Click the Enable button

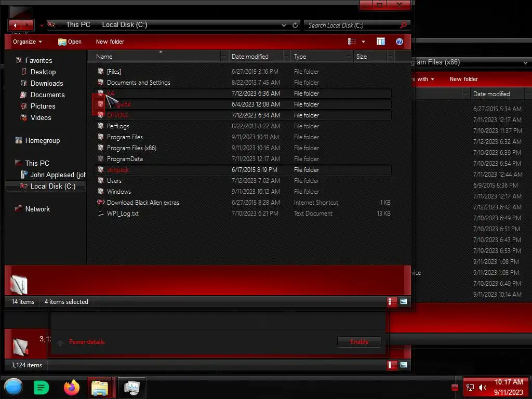pyautogui.click(x=360, y=342)
